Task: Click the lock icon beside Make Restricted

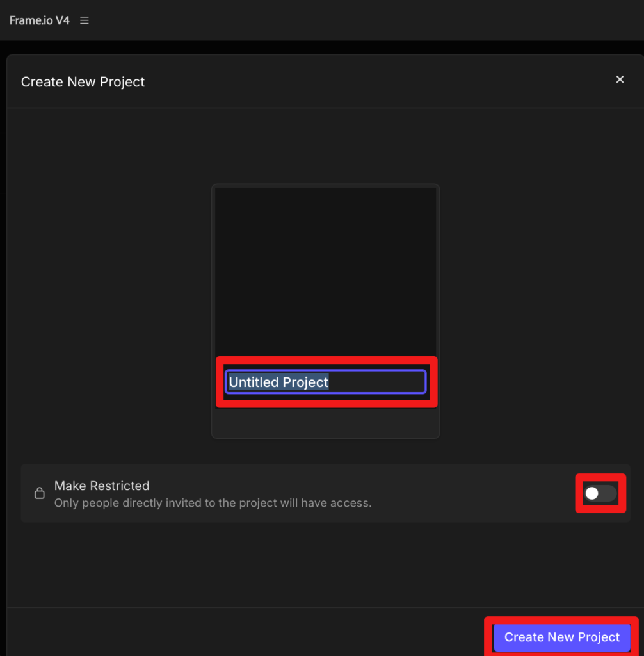Action: (40, 493)
